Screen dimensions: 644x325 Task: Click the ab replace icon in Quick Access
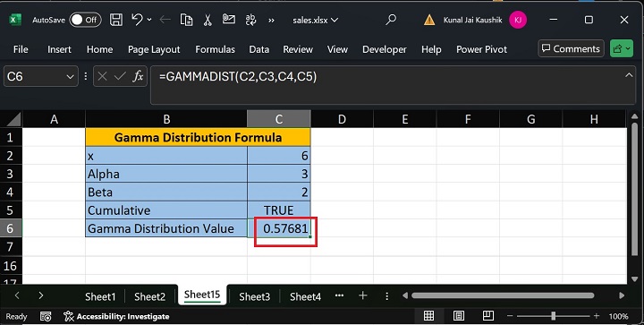(x=250, y=20)
